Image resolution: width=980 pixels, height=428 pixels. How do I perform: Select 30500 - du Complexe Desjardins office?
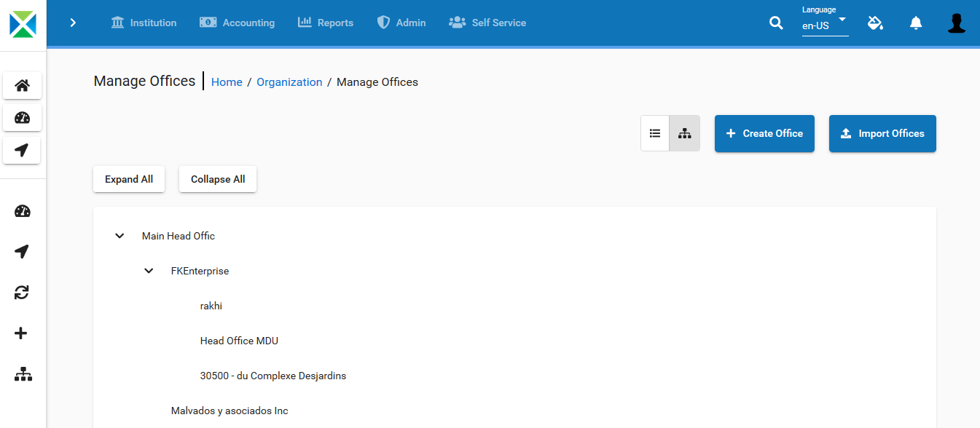click(273, 376)
